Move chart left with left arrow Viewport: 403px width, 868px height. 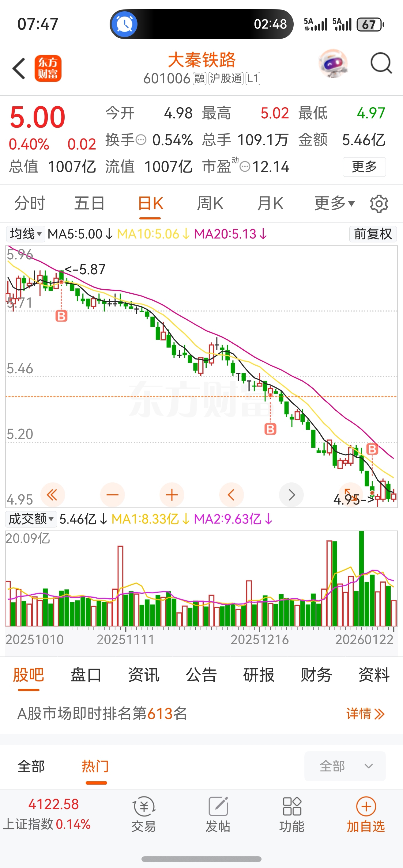coord(231,495)
